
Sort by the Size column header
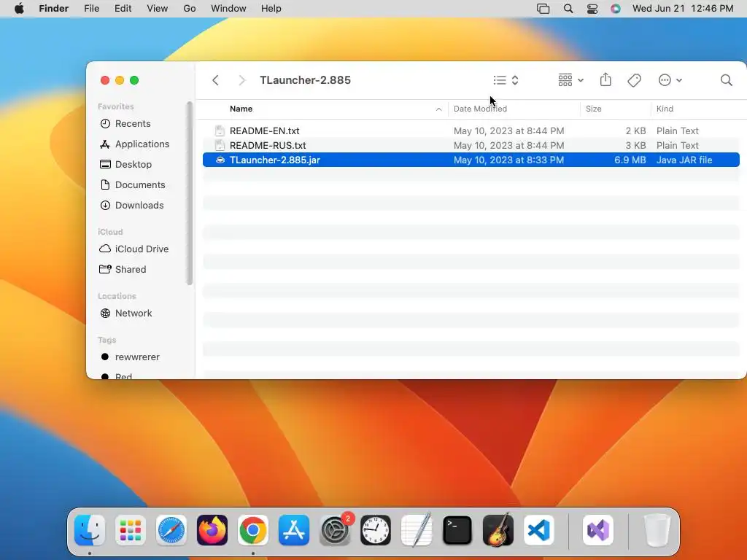tap(594, 109)
